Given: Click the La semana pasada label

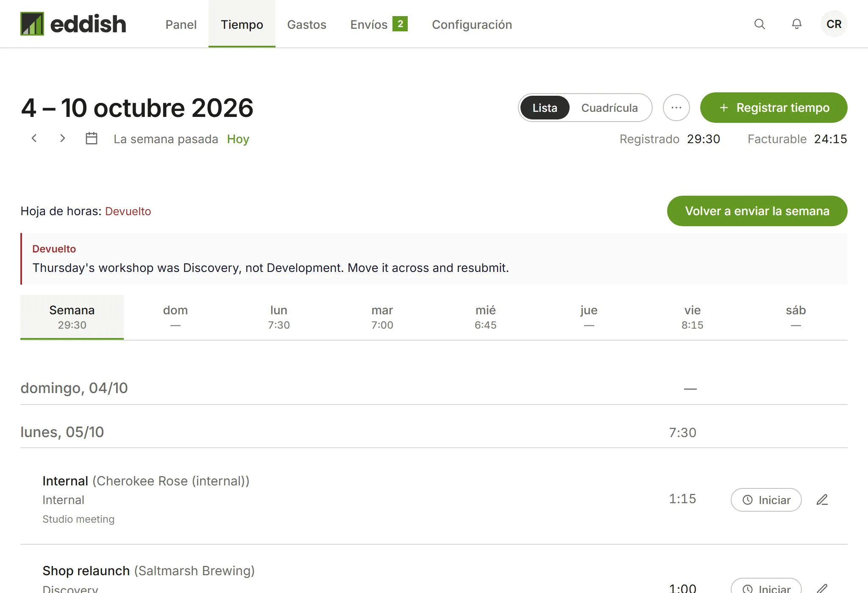Looking at the screenshot, I should (166, 139).
